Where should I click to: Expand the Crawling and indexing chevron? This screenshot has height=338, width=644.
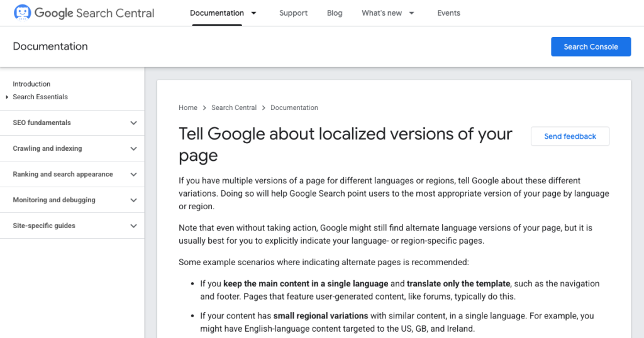point(133,149)
